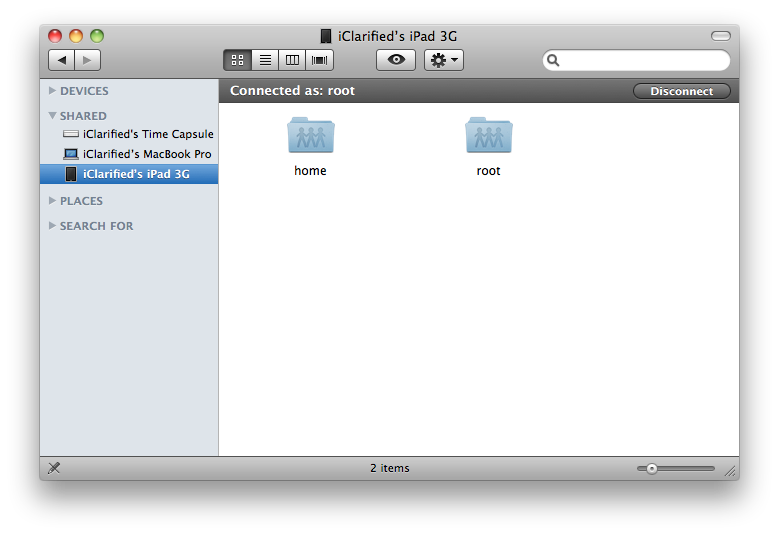Select iClarified's MacBook Pro in sidebar

[x=129, y=154]
